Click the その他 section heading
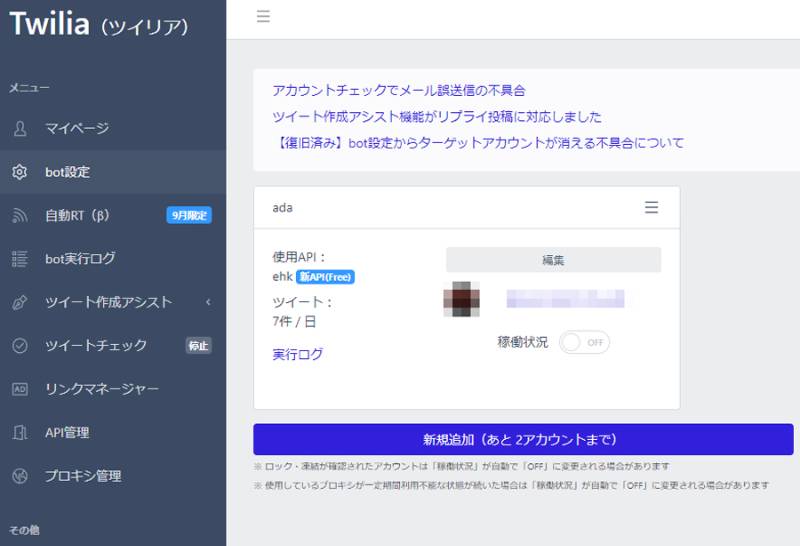The image size is (800, 546). [24, 530]
